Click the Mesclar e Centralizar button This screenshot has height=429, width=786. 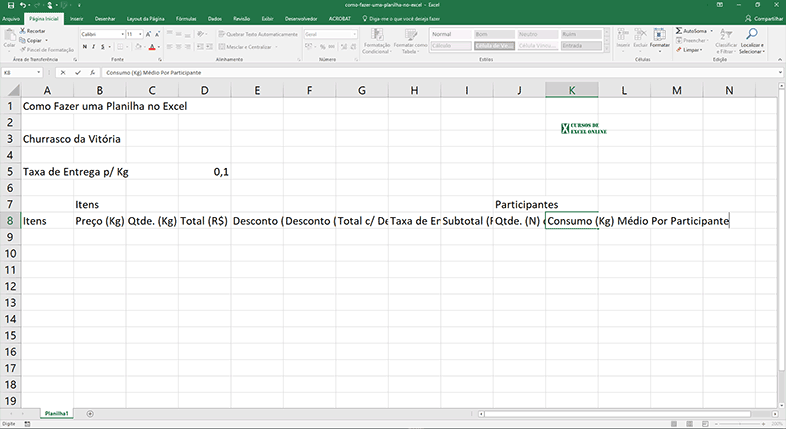coord(248,47)
